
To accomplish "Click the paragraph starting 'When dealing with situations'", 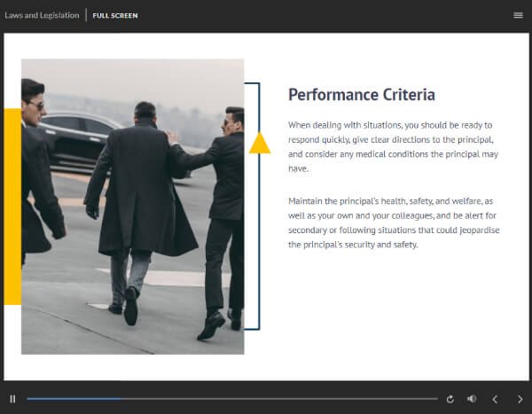I will pyautogui.click(x=393, y=146).
